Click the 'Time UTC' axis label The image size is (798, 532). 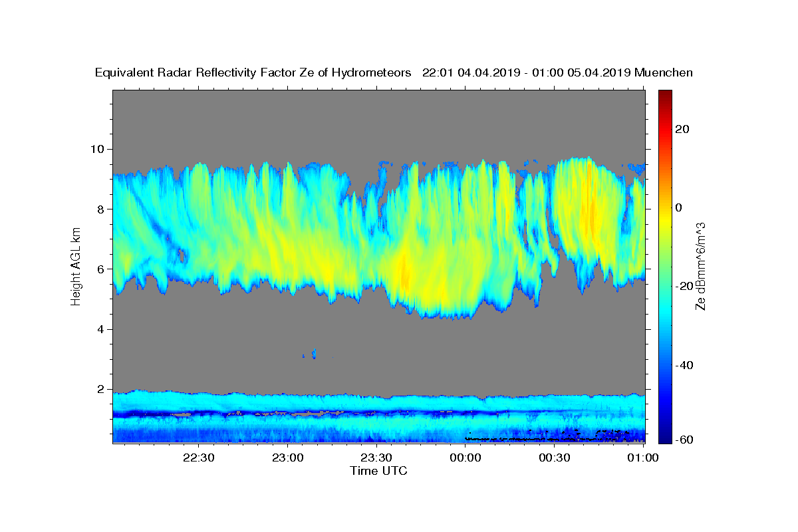tap(378, 471)
